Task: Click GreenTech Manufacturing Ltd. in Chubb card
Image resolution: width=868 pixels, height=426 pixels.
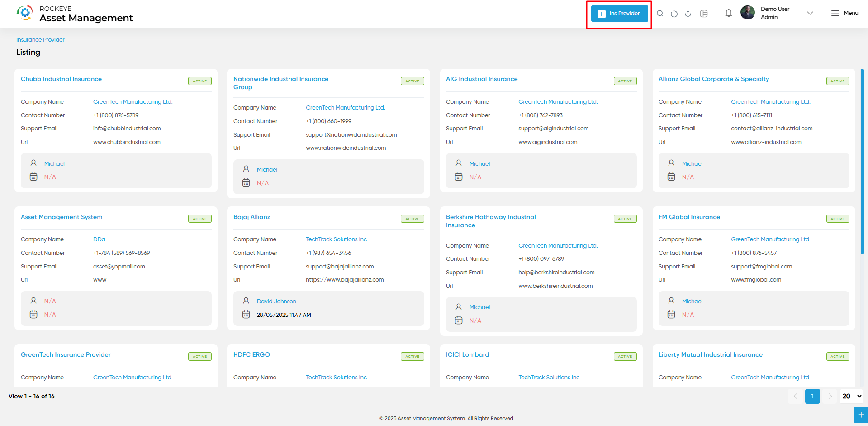Action: [x=133, y=102]
